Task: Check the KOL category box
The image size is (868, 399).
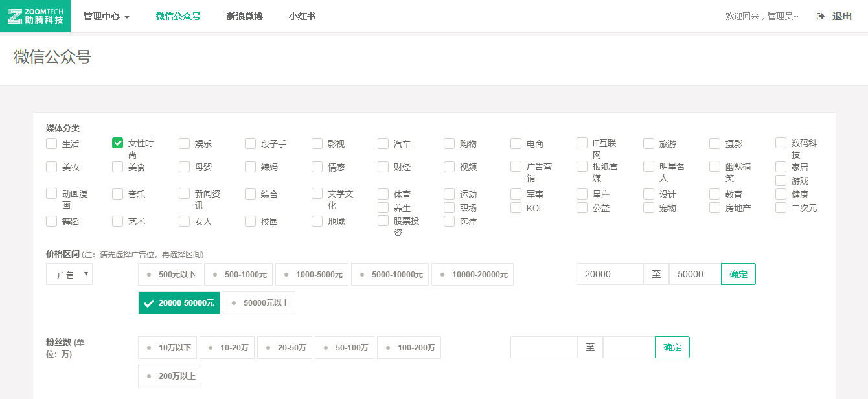Action: (x=516, y=207)
